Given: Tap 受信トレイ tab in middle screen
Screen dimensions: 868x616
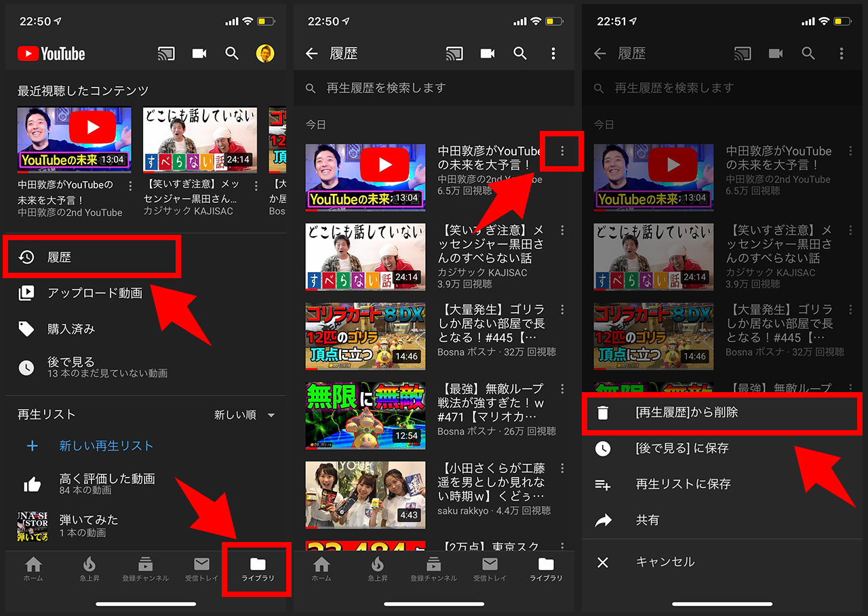Looking at the screenshot, I should click(490, 569).
